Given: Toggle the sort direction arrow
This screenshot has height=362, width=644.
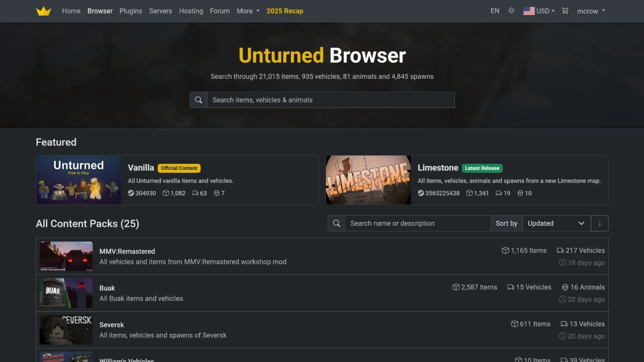Looking at the screenshot, I should pos(599,223).
